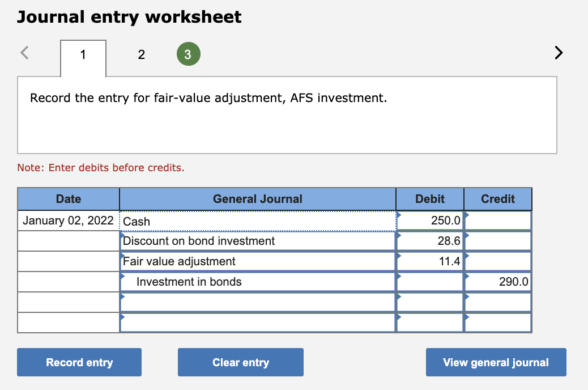Click the right navigation arrow chevron
This screenshot has height=390, width=588.
pyautogui.click(x=559, y=52)
